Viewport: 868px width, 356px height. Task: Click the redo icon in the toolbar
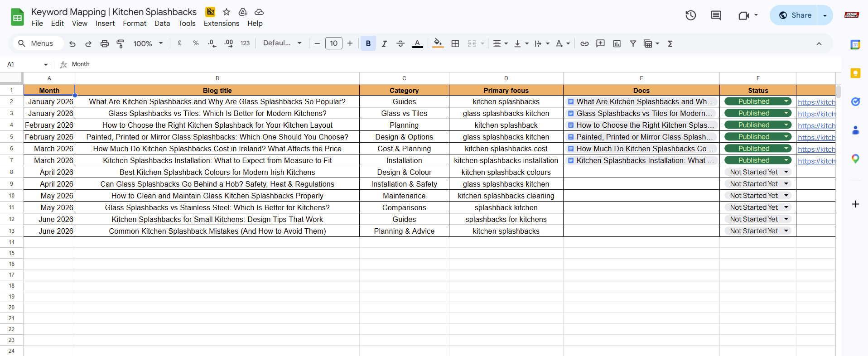(x=88, y=43)
